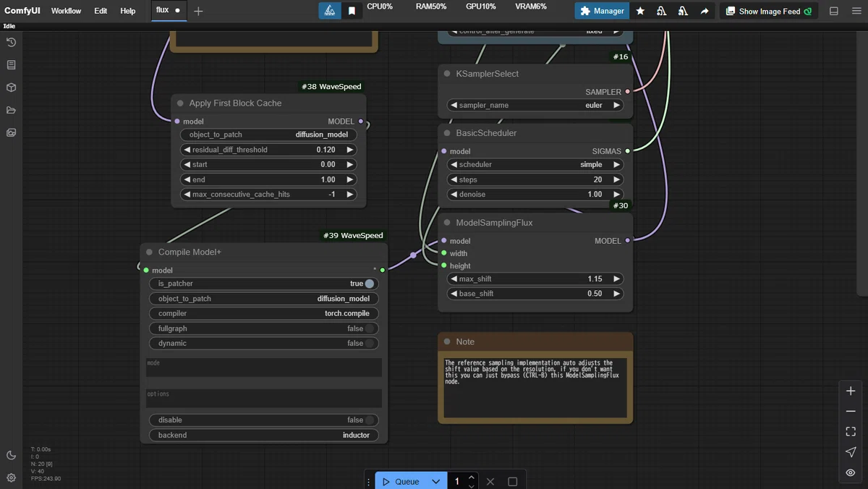
Task: Click Show Image Feed button
Action: pyautogui.click(x=769, y=11)
